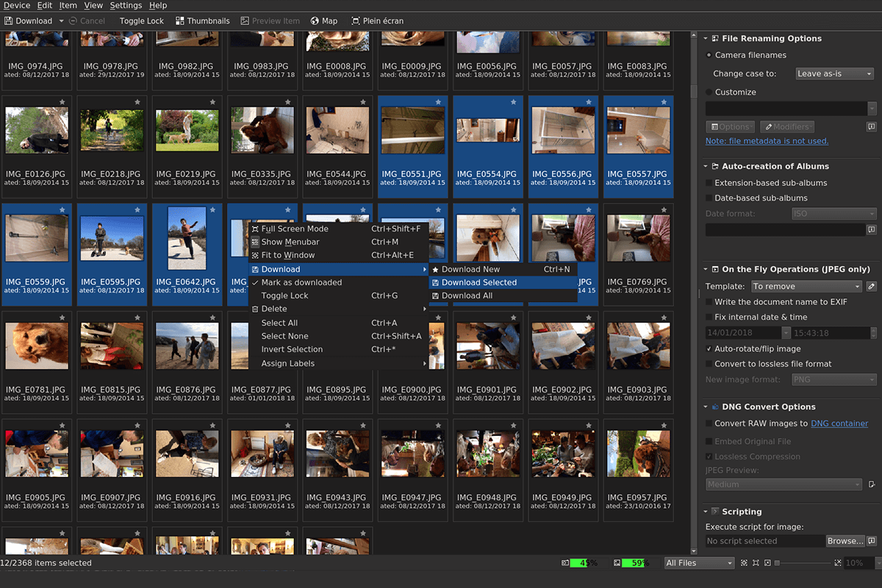882x588 pixels.
Task: Activate Plein écran mode from the toolbar
Action: pos(377,21)
